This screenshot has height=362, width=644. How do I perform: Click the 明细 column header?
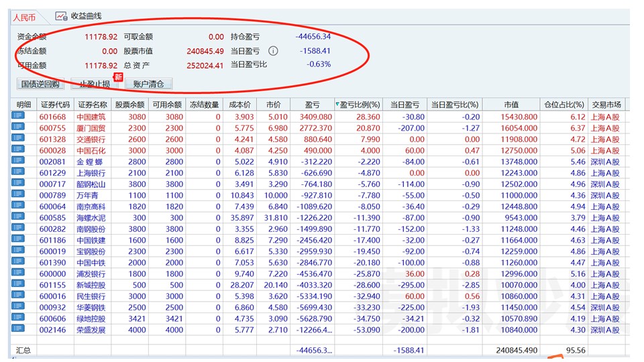pyautogui.click(x=24, y=105)
